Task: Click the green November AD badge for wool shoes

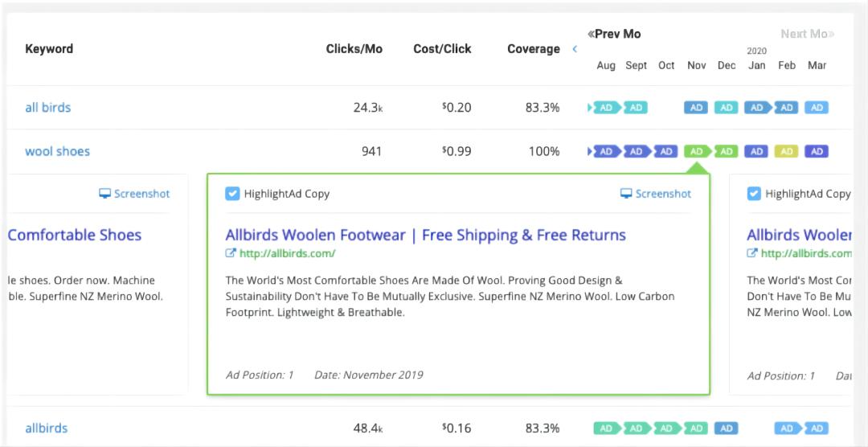Action: [x=697, y=151]
